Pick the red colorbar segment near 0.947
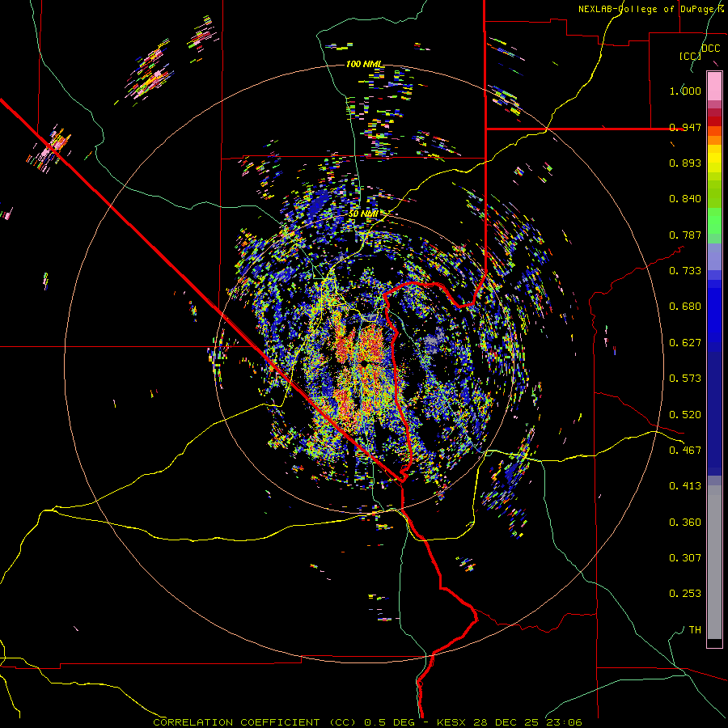This screenshot has width=728, height=728. [714, 121]
